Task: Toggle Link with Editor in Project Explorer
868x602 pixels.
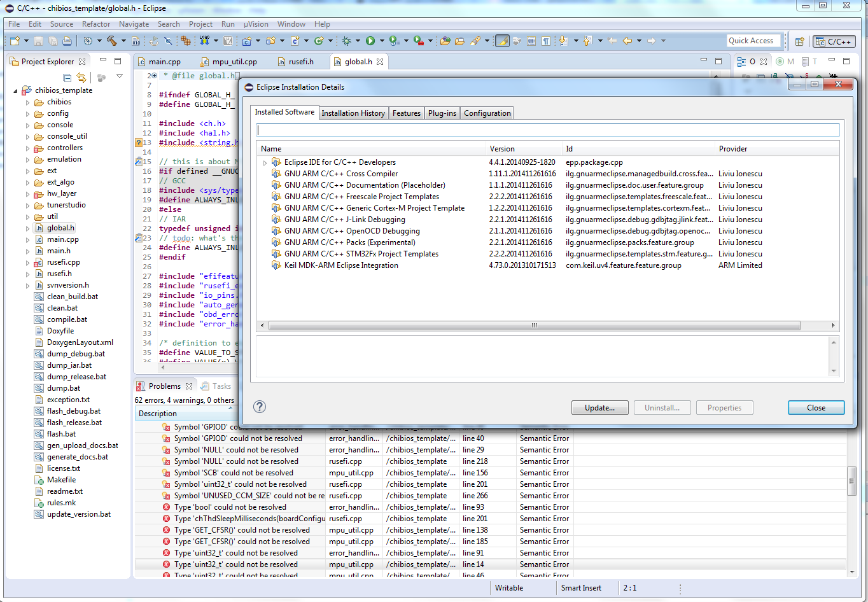Action: (x=81, y=78)
